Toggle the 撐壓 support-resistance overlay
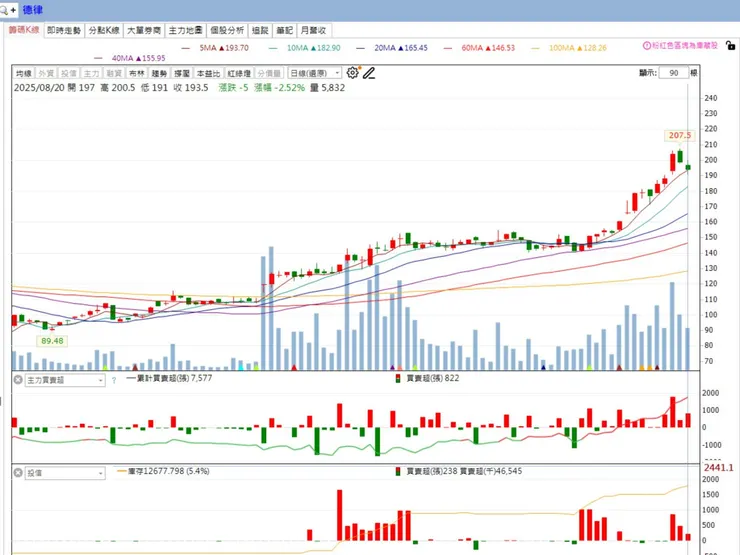 click(182, 73)
